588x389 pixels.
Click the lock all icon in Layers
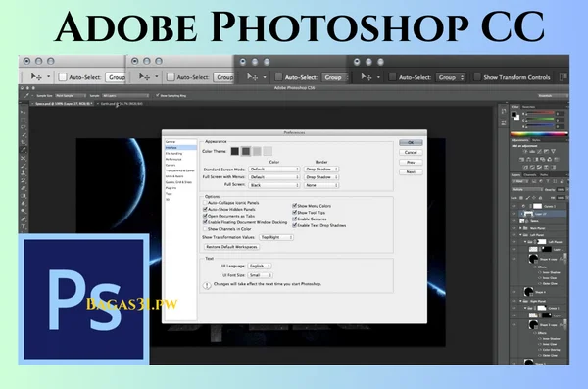(540, 198)
